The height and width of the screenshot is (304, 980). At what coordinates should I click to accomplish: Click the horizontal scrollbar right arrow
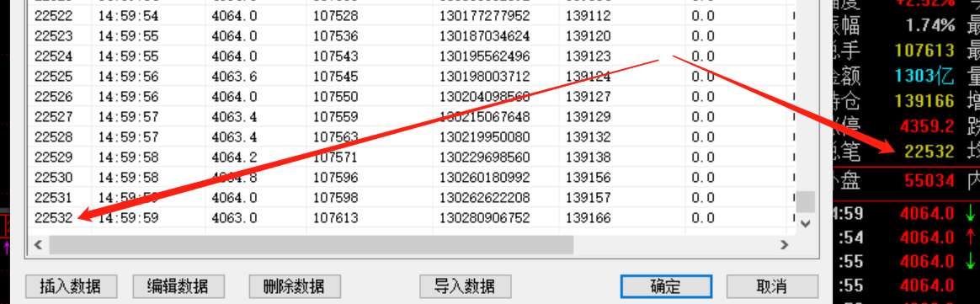786,244
